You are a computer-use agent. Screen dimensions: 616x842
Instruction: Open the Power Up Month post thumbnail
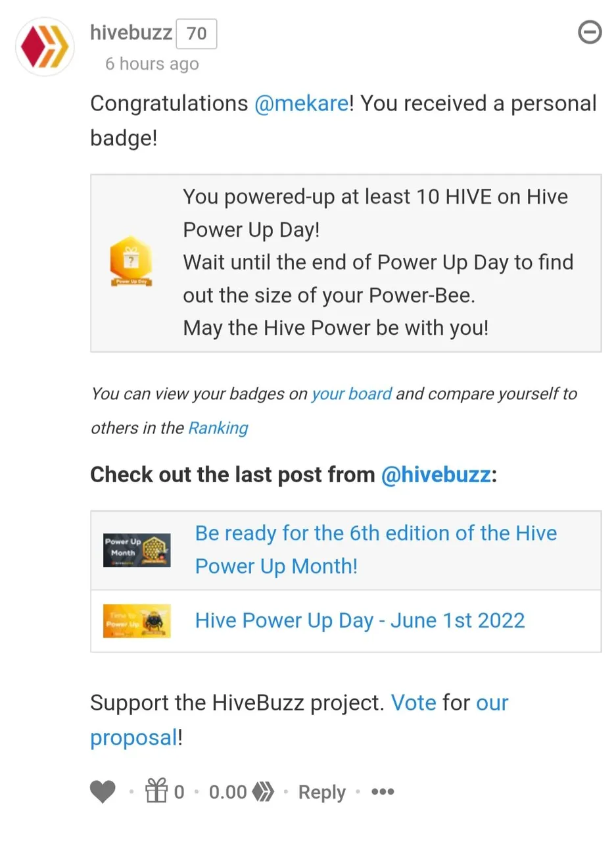137,551
